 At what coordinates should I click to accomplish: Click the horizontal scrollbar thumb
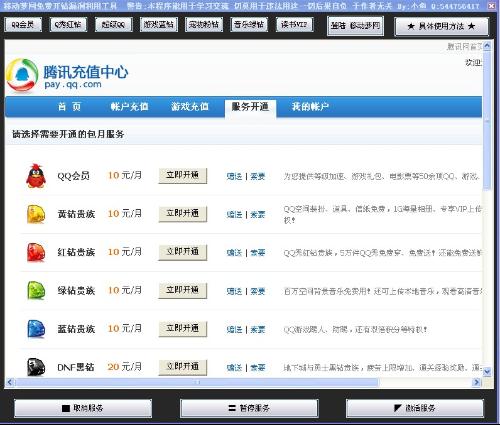point(197,382)
